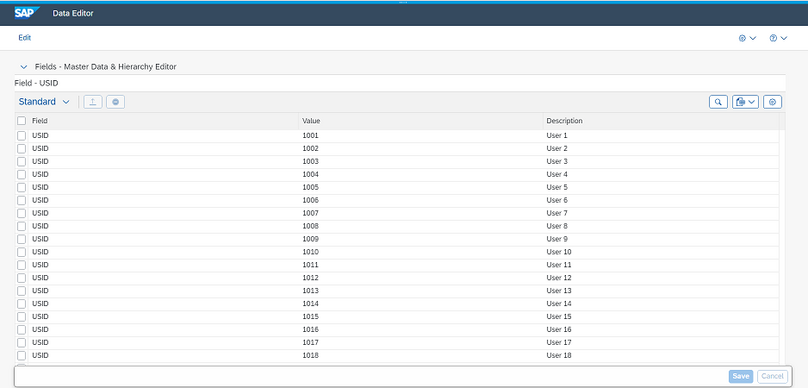
Task: Select checkbox for row 1010
Action: click(x=22, y=252)
